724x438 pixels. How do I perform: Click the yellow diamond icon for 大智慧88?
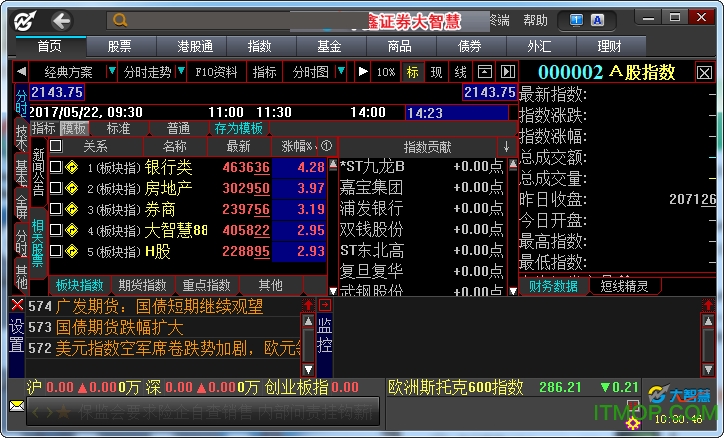click(x=72, y=230)
